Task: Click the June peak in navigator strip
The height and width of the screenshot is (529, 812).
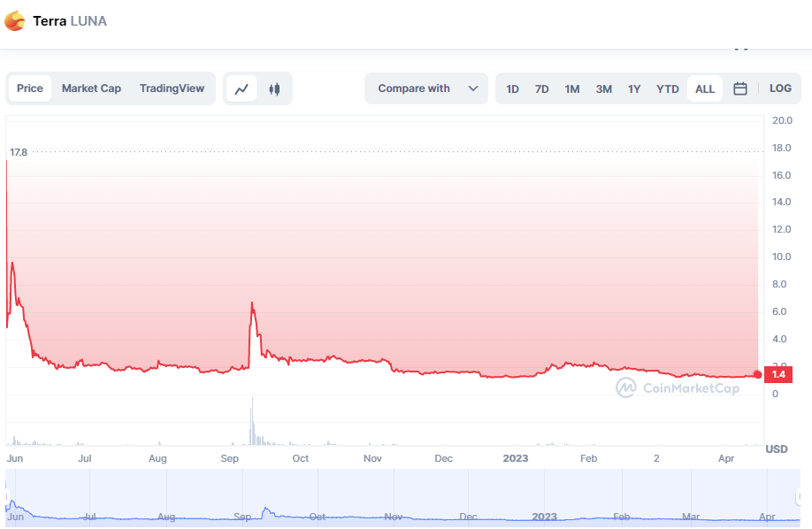Action: pos(12,502)
